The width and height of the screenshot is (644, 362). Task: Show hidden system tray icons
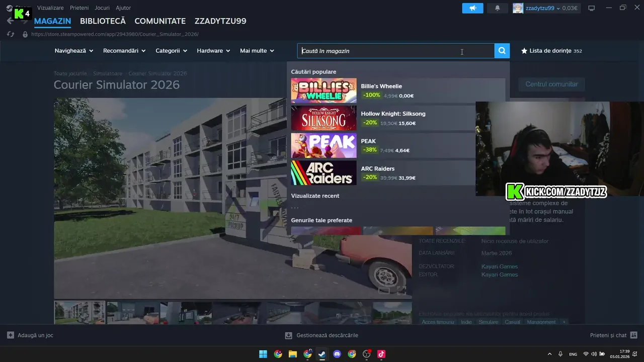point(549,354)
